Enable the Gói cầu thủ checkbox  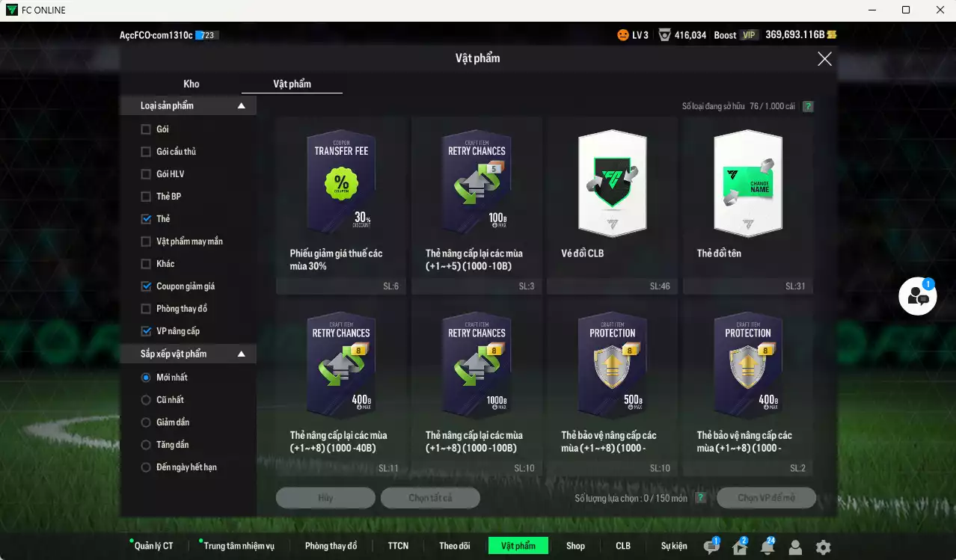click(x=146, y=152)
